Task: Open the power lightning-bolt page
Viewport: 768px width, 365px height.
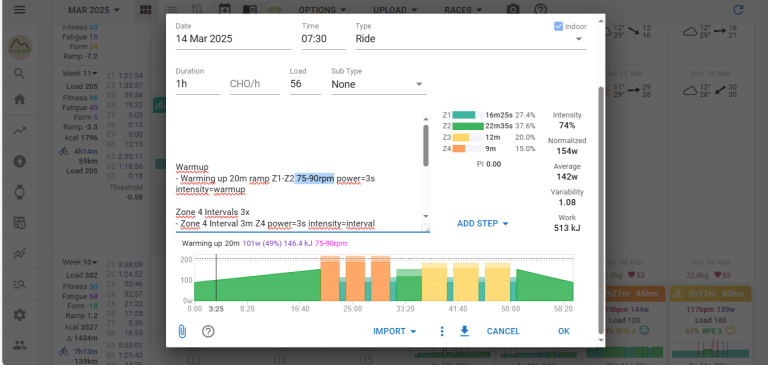Action: 20,161
